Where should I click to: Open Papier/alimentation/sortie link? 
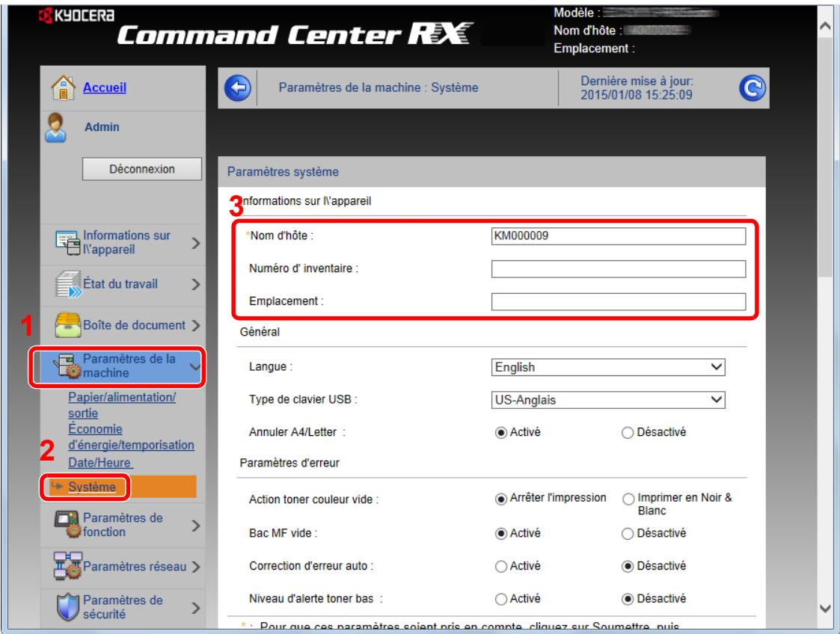[x=122, y=405]
